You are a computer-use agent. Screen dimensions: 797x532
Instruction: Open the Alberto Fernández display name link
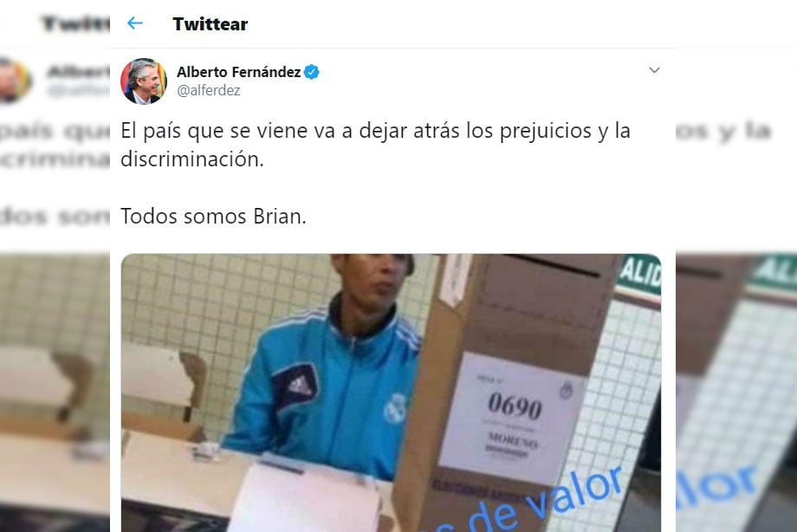pos(238,72)
